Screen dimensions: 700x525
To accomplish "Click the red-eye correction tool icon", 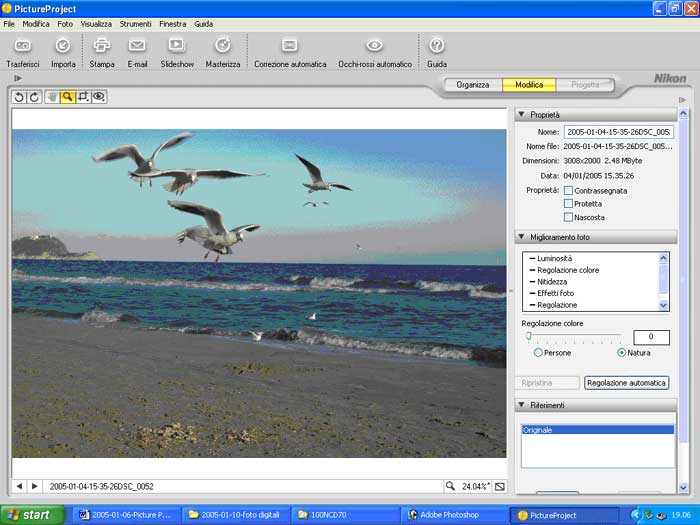I will tap(99, 97).
